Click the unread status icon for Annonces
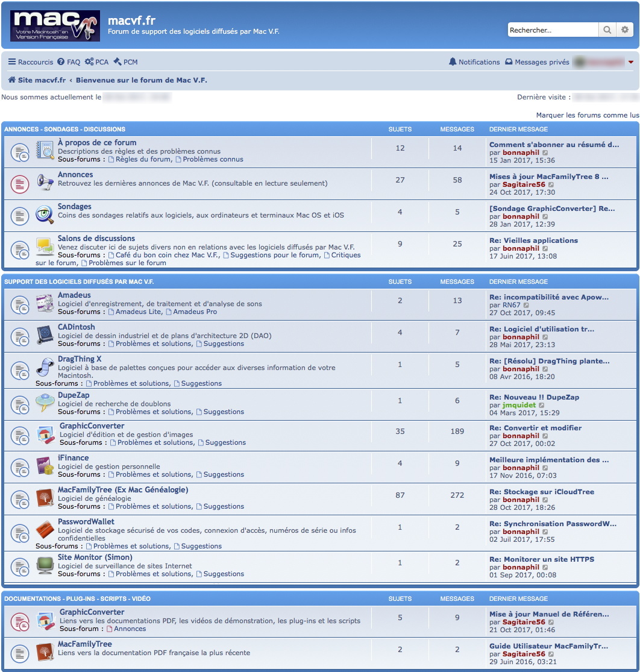This screenshot has width=640, height=672. click(x=20, y=184)
